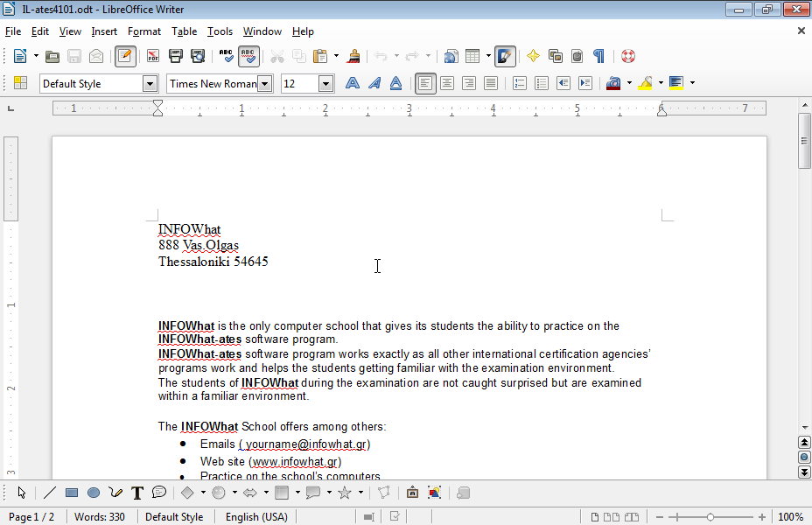Open Highlighting dropdown arrow
812x525 pixels.
(x=661, y=83)
